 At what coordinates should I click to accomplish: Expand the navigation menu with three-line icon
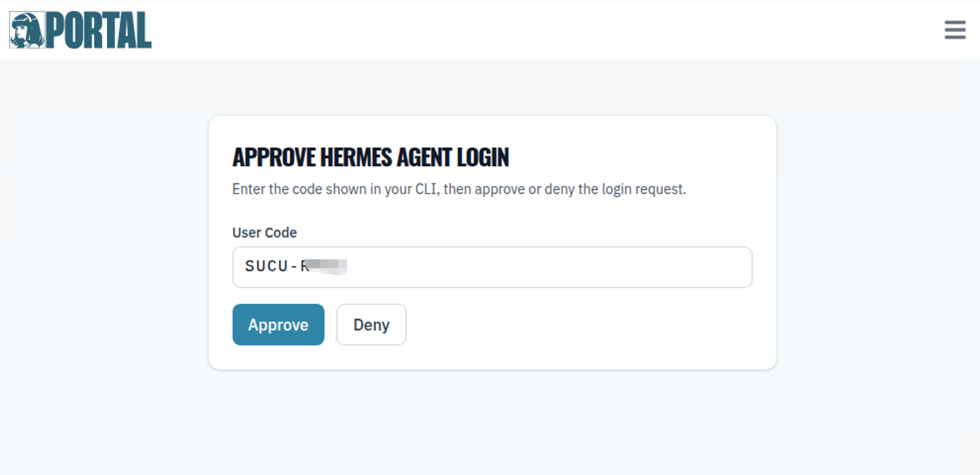pyautogui.click(x=955, y=30)
